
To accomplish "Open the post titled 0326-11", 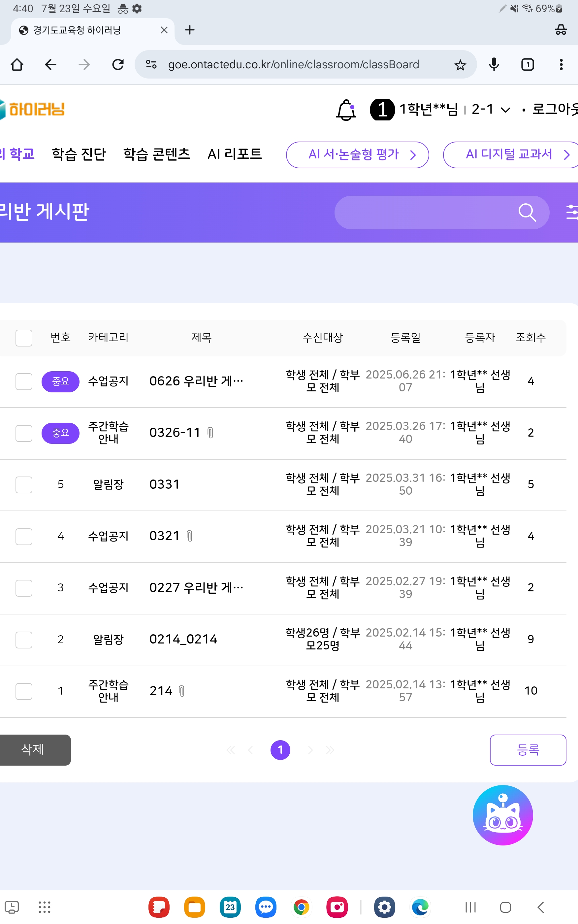I will [x=175, y=432].
